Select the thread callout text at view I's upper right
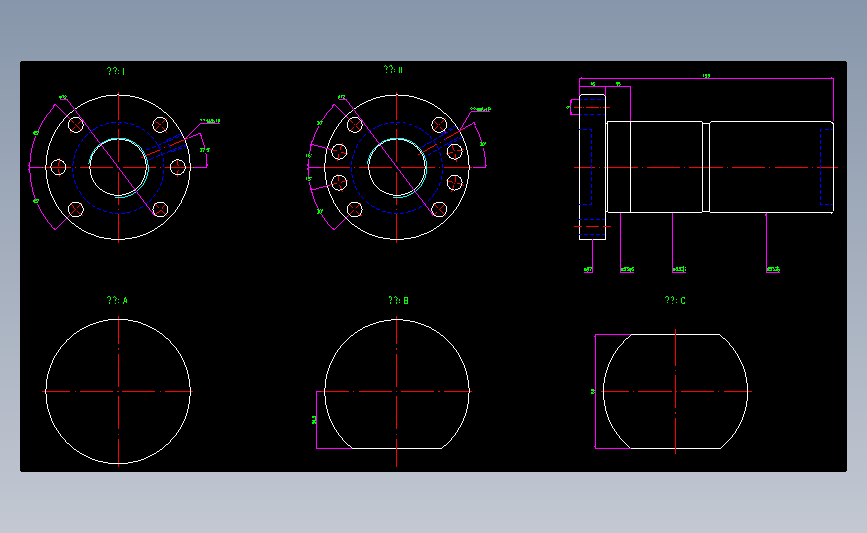The height and width of the screenshot is (533, 867). [x=210, y=121]
